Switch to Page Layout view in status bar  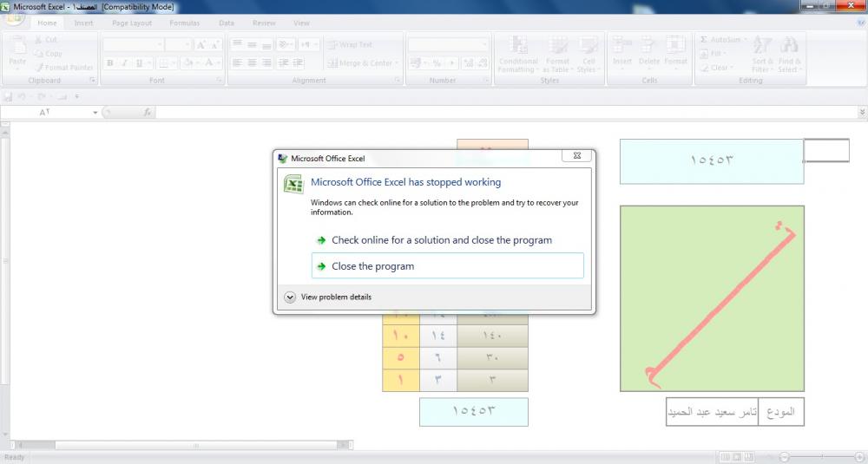pos(737,457)
